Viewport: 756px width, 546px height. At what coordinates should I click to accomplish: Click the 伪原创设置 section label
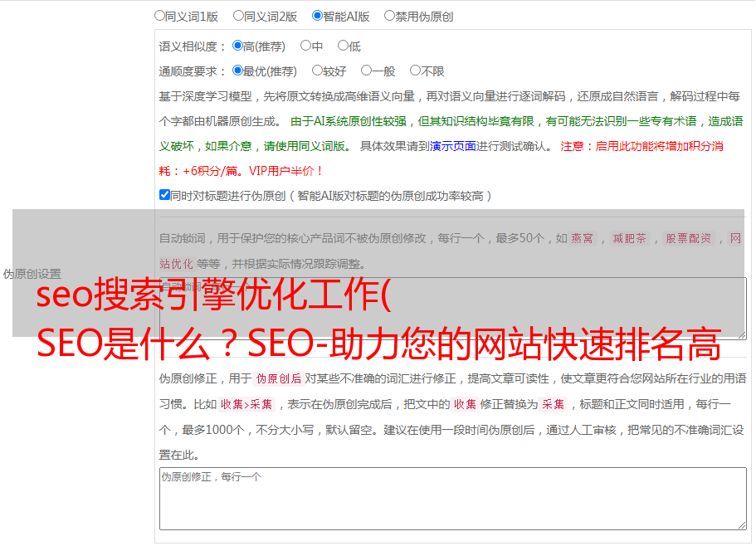coord(32,274)
